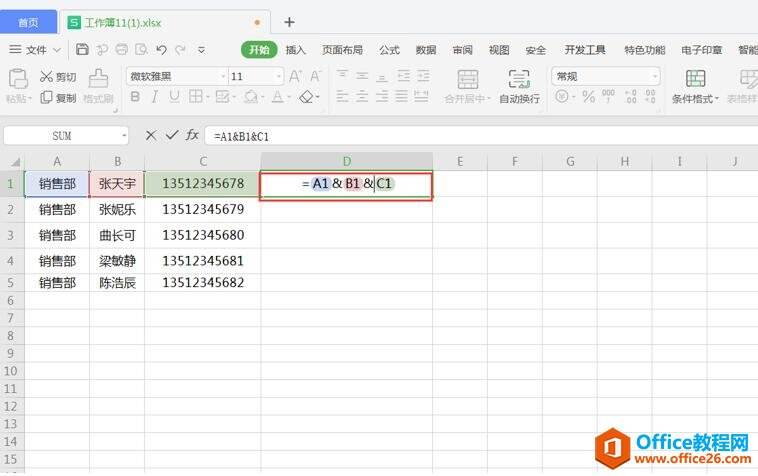Open the Paste (粘贴) dropdown arrow
The image size is (758, 476).
pos(30,99)
